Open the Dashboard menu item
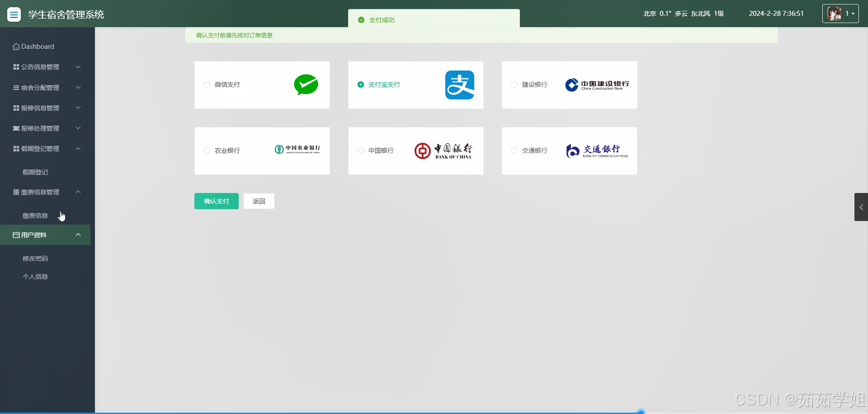Screen dimensions: 868x414 click(45, 47)
